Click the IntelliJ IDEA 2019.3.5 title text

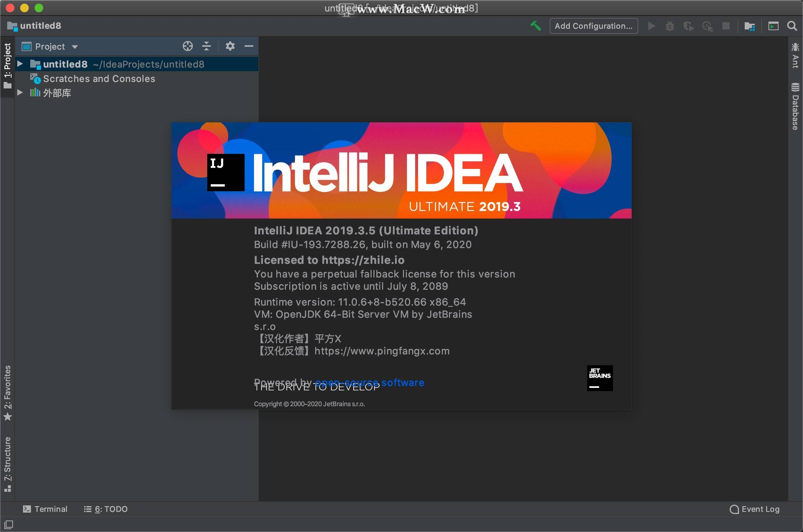point(366,230)
